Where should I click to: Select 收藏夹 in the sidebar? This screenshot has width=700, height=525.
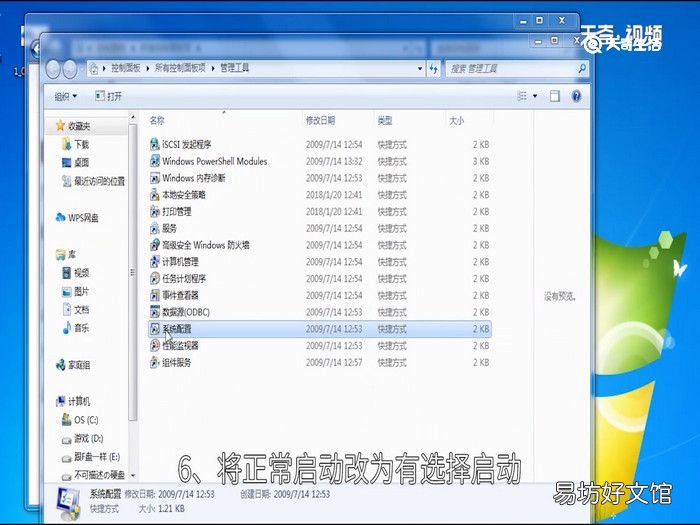tap(73, 126)
